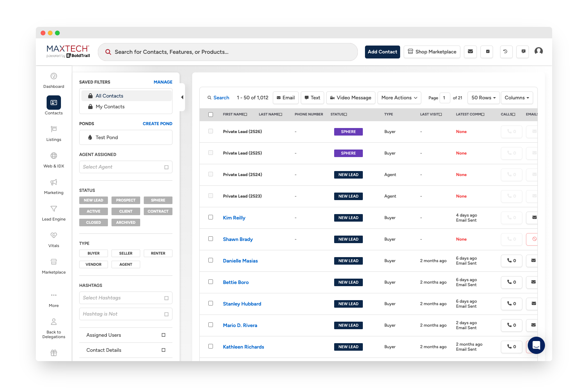Open the Marketing megaphone icon
This screenshot has height=388, width=588.
click(54, 183)
